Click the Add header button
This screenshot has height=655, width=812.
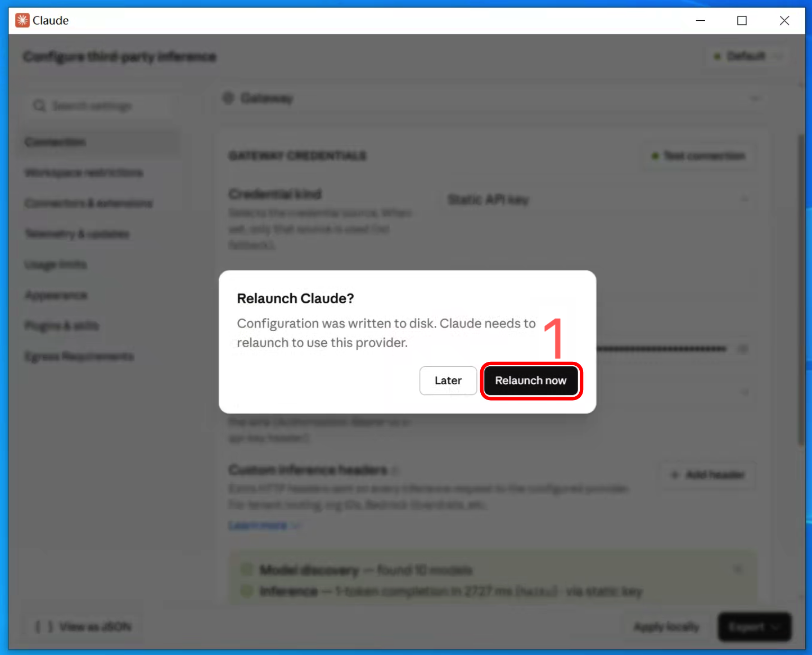click(x=709, y=475)
